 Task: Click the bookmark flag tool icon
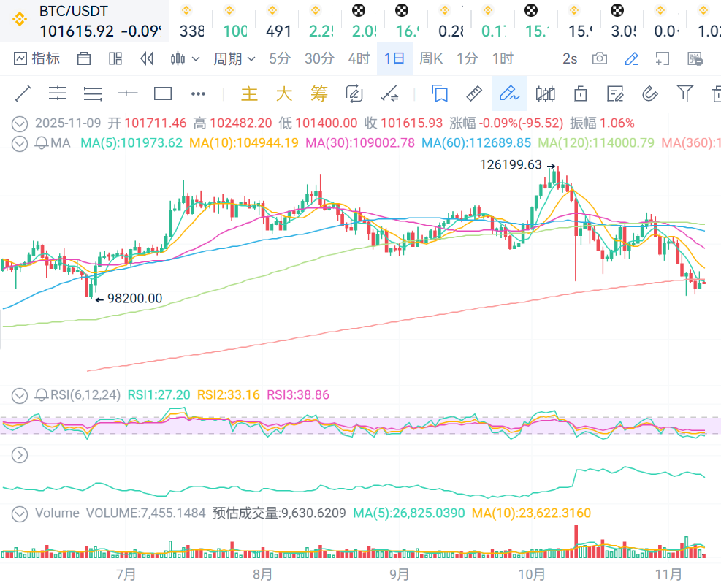point(439,93)
